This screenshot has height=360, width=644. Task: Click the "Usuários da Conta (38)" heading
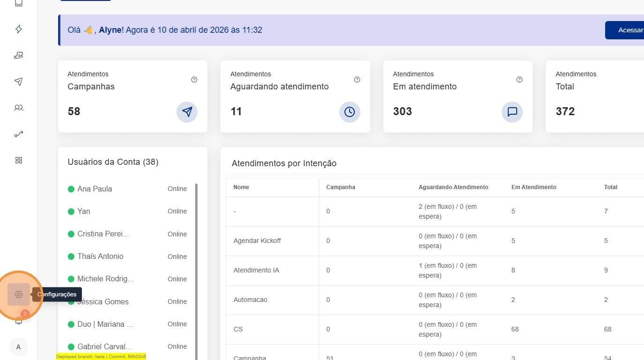click(113, 162)
